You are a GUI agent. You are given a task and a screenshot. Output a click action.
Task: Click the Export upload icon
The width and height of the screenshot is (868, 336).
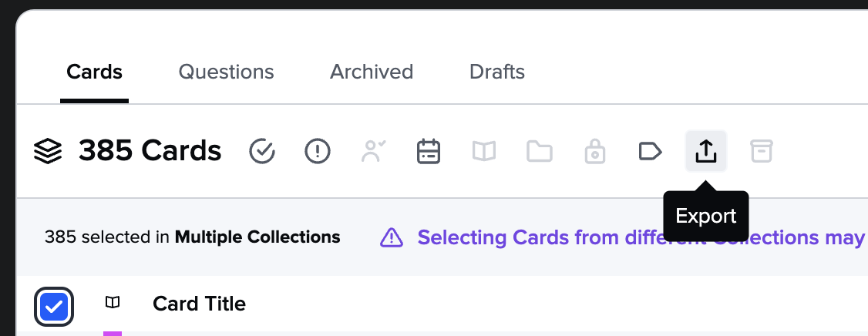coord(706,150)
